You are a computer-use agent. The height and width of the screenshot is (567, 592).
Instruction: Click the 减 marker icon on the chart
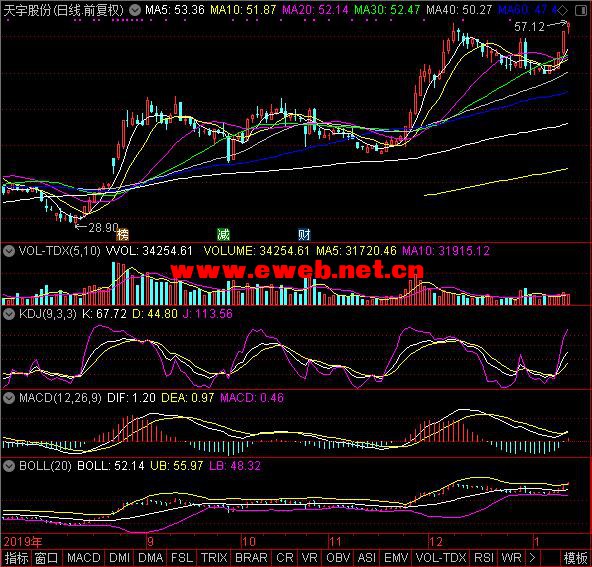coord(223,234)
